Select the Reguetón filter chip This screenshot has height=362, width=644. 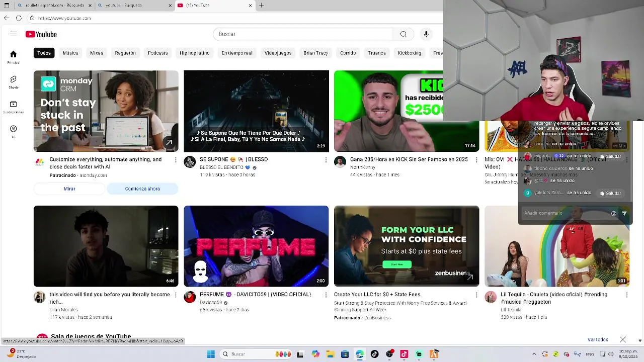tap(125, 53)
